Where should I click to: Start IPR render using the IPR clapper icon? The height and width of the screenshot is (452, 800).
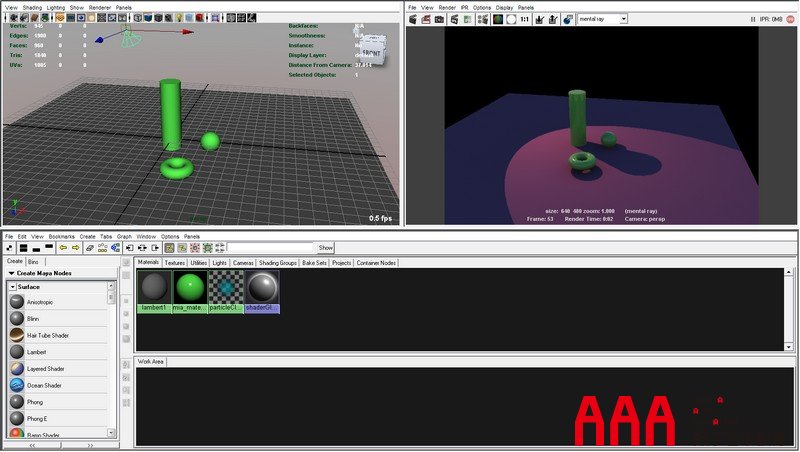(454, 19)
